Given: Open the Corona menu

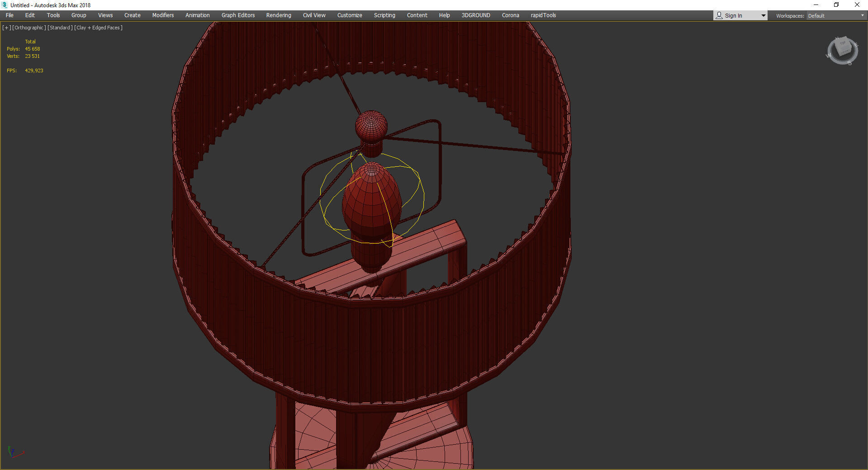Looking at the screenshot, I should coord(511,15).
